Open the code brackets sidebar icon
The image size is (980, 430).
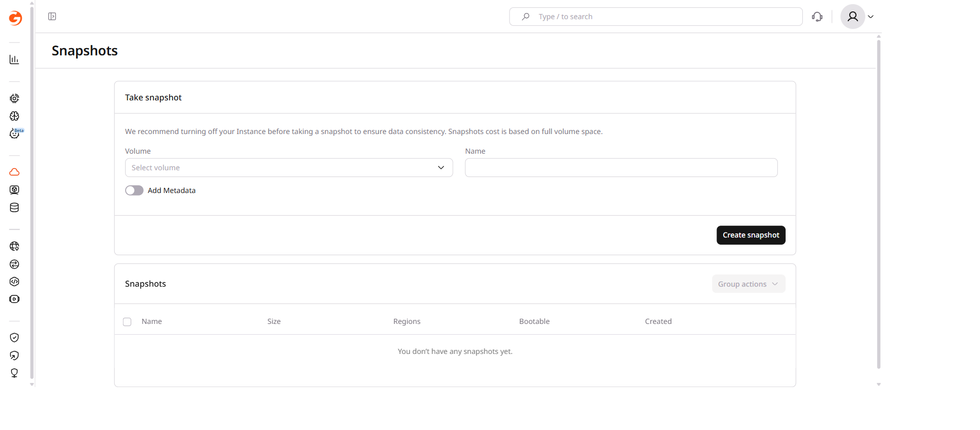tap(14, 281)
